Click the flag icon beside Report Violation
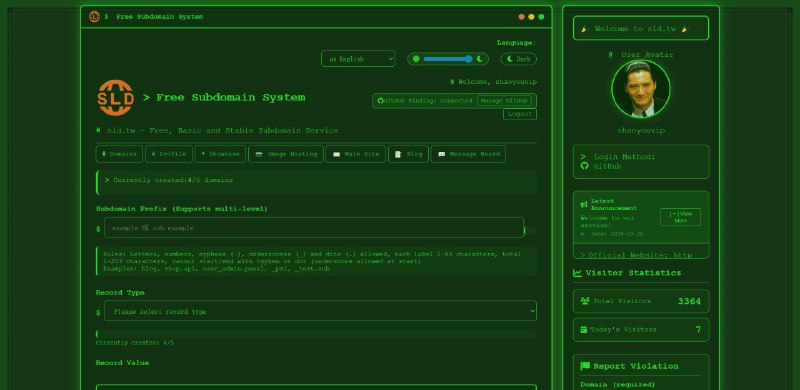The height and width of the screenshot is (390, 800). pyautogui.click(x=585, y=366)
